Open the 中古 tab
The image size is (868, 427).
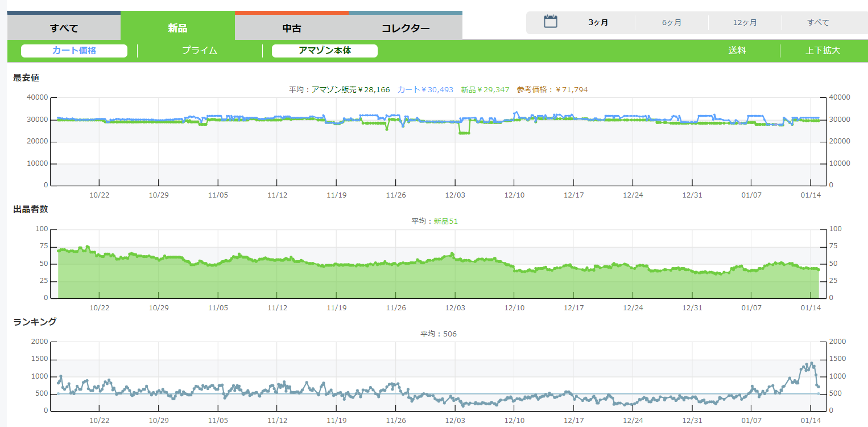point(291,28)
